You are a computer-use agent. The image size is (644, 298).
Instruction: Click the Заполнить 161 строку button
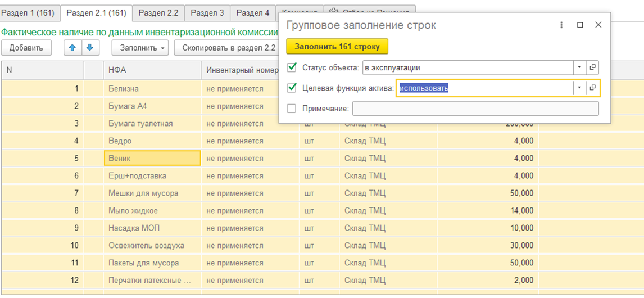coord(337,47)
